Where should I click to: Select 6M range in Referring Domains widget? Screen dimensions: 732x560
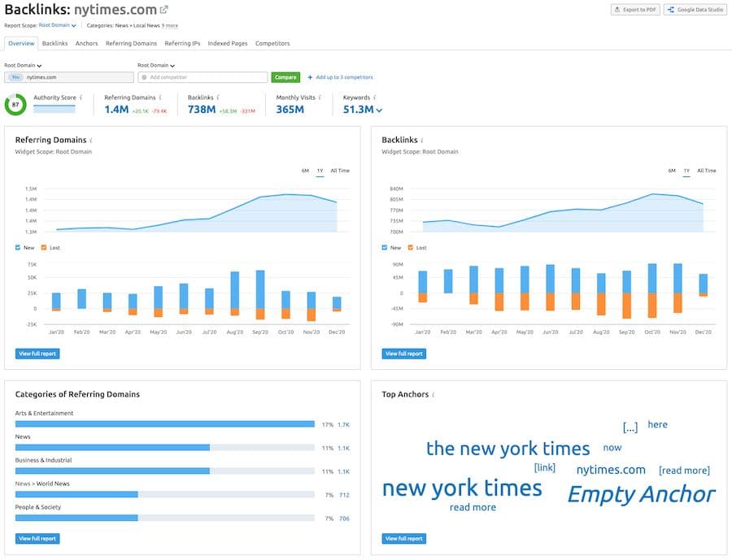point(305,171)
